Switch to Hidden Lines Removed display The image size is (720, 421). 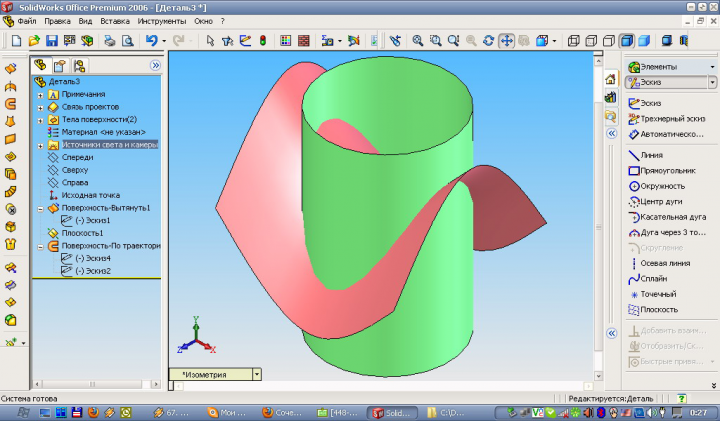coord(609,41)
